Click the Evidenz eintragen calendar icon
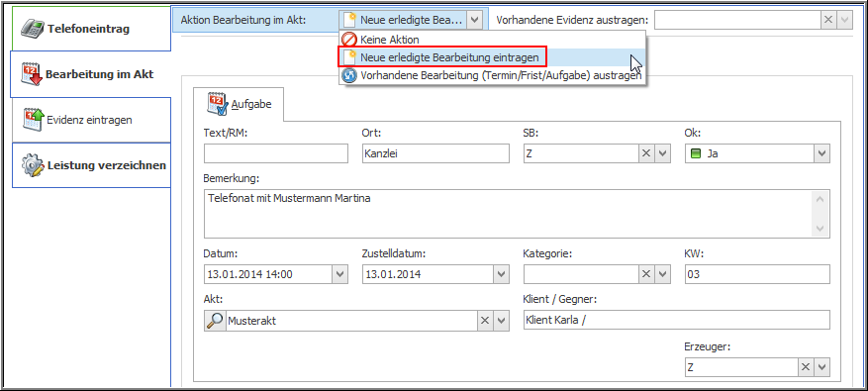Viewport: 868px width, 391px height. tap(34, 120)
